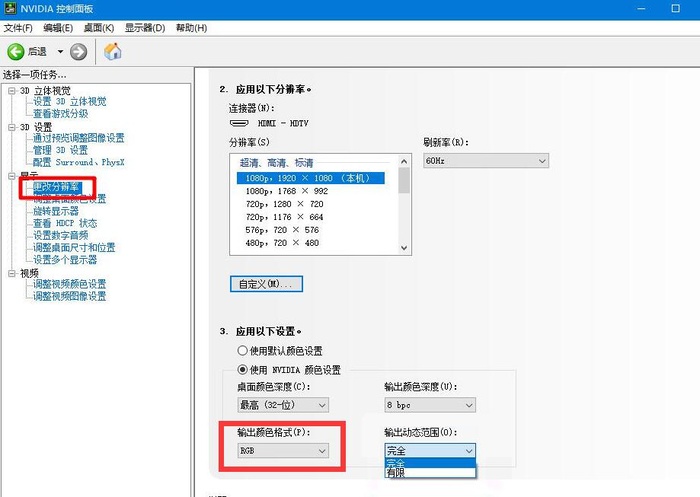The width and height of the screenshot is (700, 497).
Task: Open the 显示器(D) menu
Action: (145, 28)
